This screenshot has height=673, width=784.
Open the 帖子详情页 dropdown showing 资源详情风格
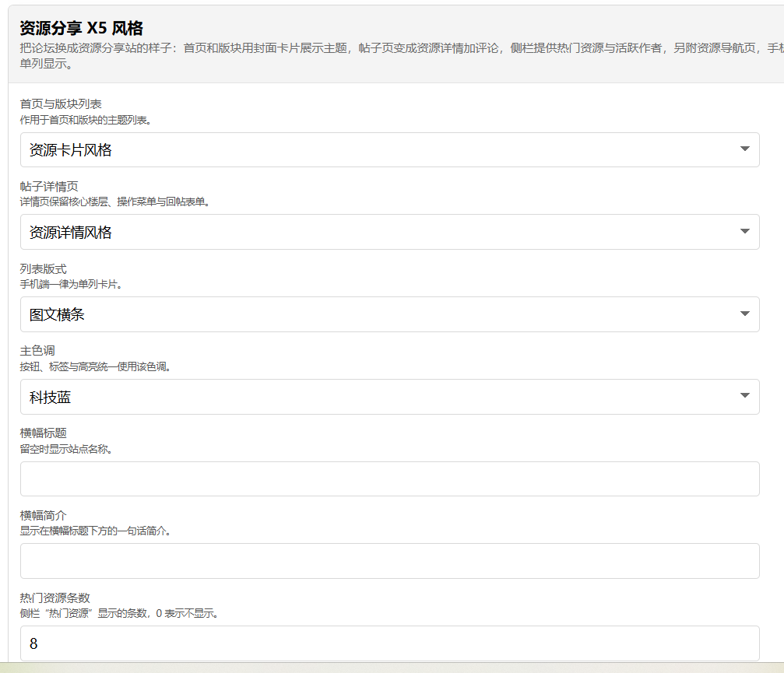click(x=389, y=232)
